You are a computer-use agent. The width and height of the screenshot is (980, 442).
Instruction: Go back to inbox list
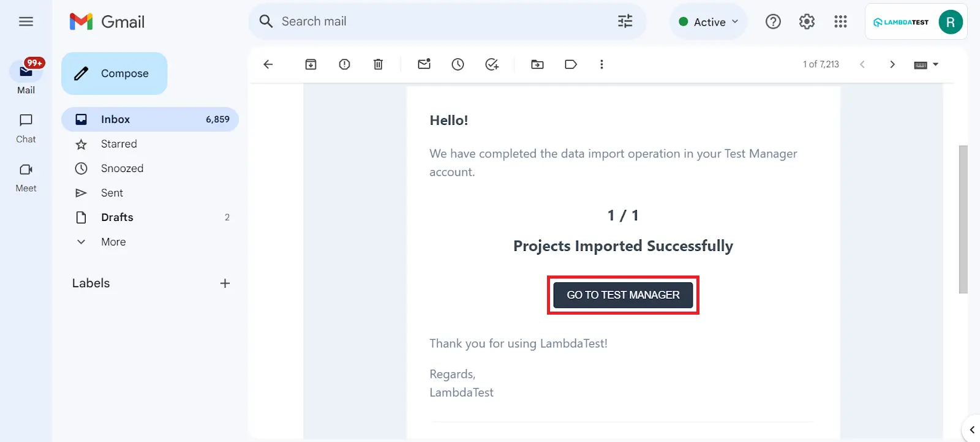268,64
